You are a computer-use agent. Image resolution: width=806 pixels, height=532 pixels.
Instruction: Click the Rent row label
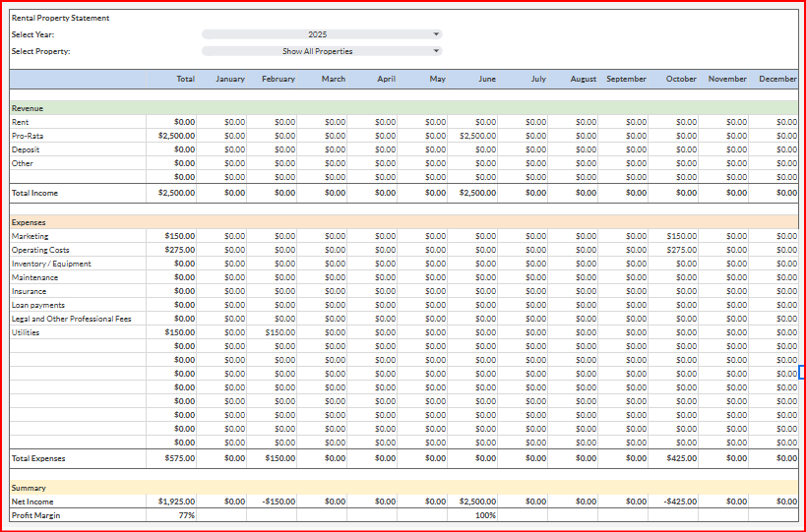coord(20,122)
